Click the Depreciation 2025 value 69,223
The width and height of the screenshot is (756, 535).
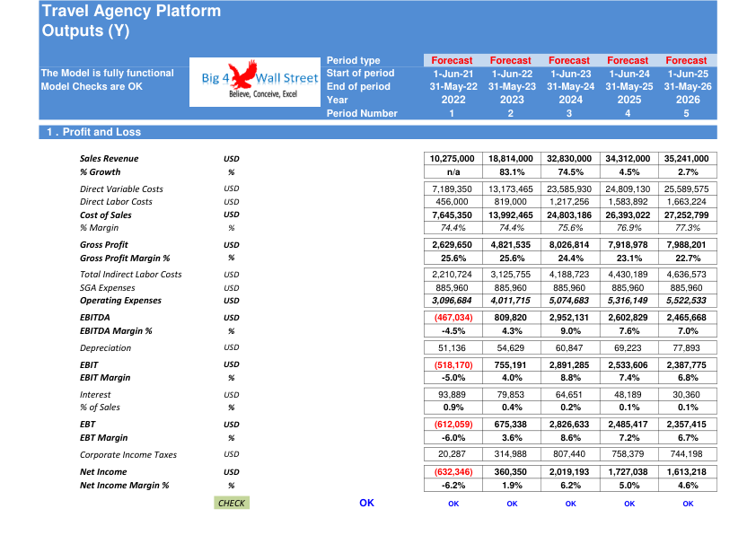tap(629, 348)
